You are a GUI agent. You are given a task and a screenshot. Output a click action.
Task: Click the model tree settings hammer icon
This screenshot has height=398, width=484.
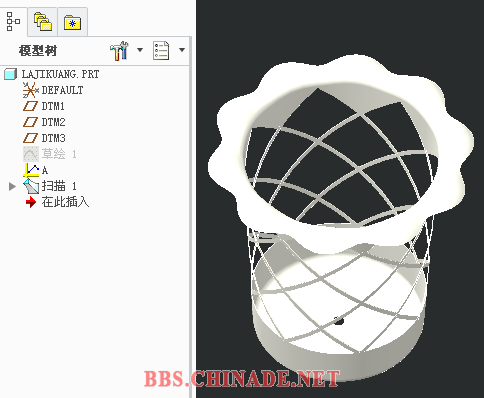119,51
